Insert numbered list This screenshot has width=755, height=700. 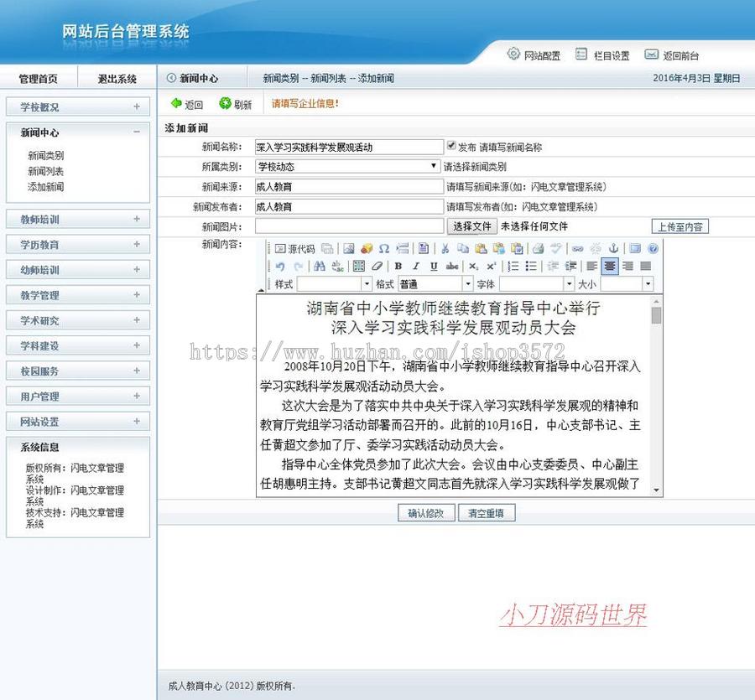513,266
